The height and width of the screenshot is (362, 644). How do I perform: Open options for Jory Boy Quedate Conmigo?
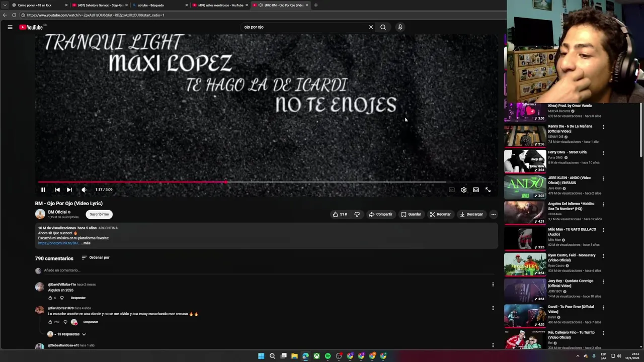(x=603, y=281)
